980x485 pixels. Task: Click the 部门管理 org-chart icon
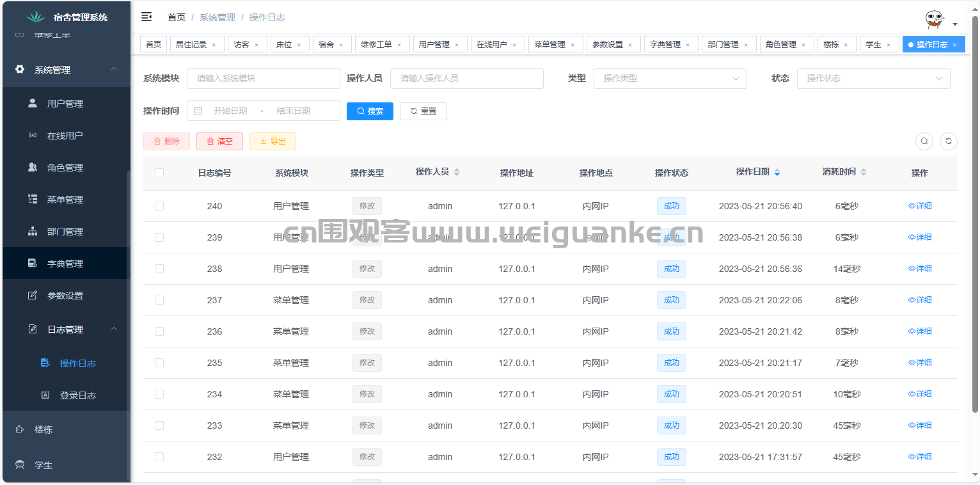pos(33,231)
